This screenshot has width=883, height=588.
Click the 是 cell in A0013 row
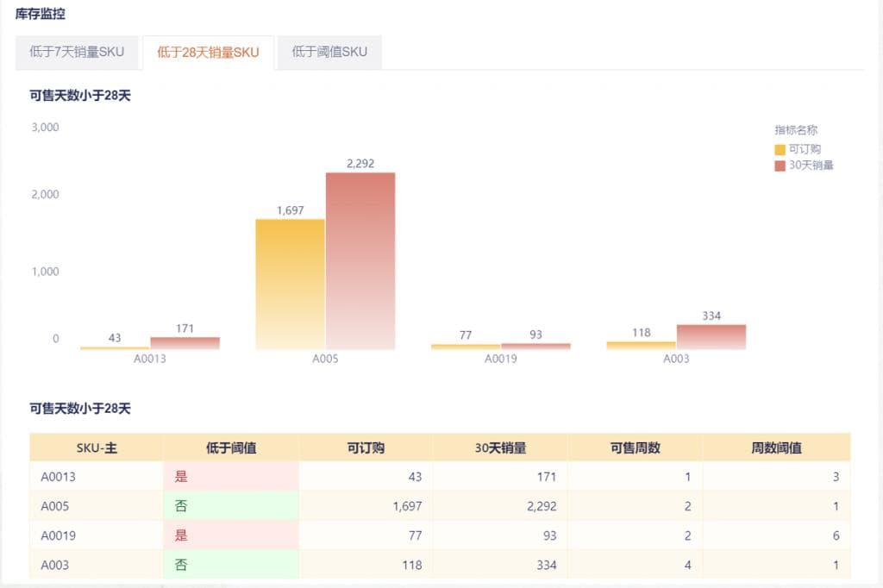(x=231, y=477)
